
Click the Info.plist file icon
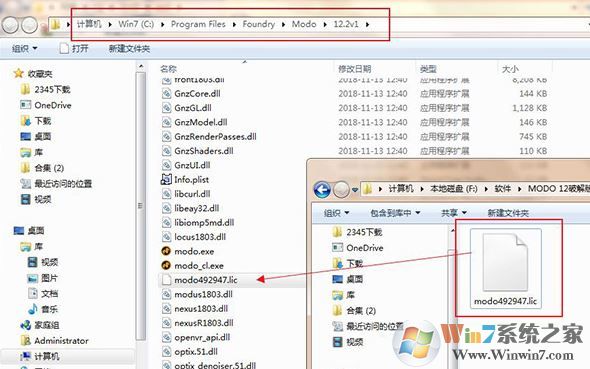(166, 179)
